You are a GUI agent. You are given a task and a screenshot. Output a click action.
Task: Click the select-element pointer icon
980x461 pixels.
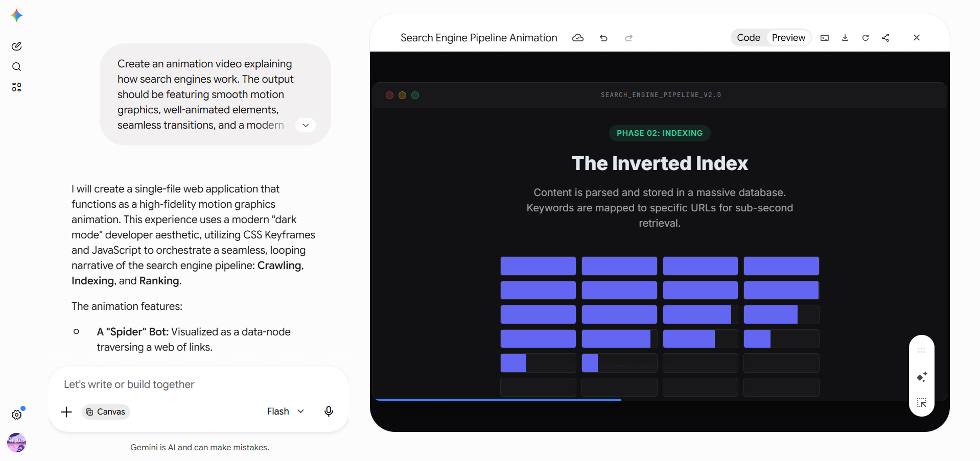point(922,403)
